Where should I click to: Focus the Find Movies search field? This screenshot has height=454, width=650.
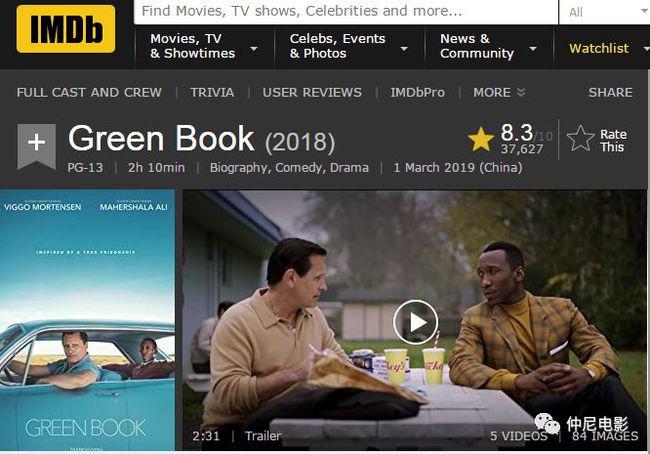pyautogui.click(x=346, y=12)
